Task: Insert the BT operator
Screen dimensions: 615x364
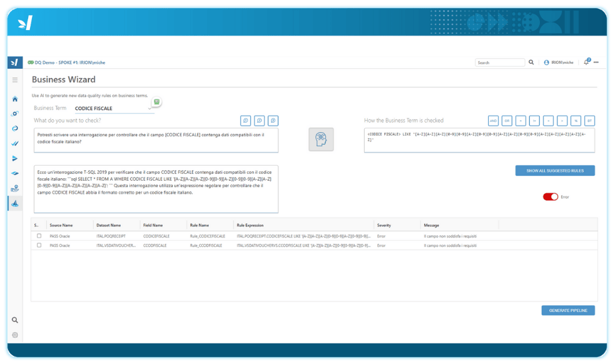Action: coord(589,121)
